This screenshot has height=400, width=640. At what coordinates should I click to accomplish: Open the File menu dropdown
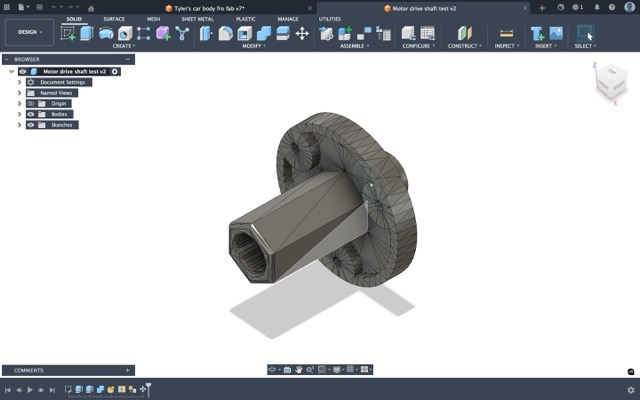pos(23,7)
